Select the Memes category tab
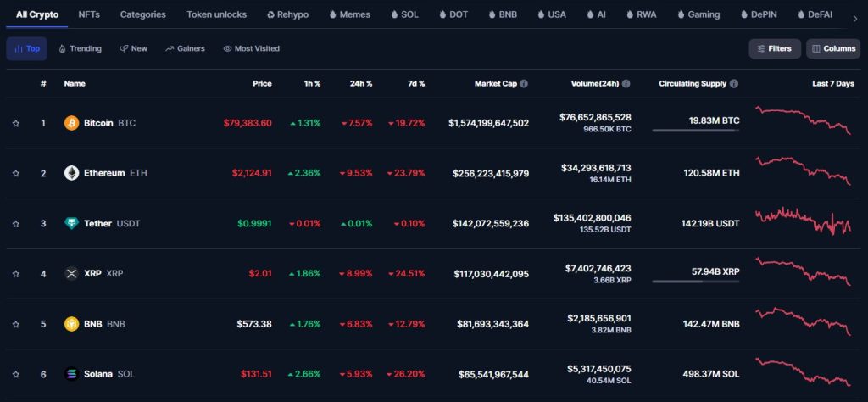The width and height of the screenshot is (868, 402). click(x=350, y=14)
